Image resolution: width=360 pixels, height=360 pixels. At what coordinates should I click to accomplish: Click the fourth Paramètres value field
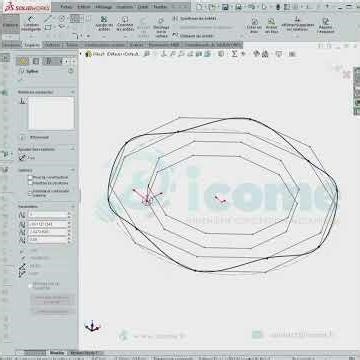coord(48,239)
